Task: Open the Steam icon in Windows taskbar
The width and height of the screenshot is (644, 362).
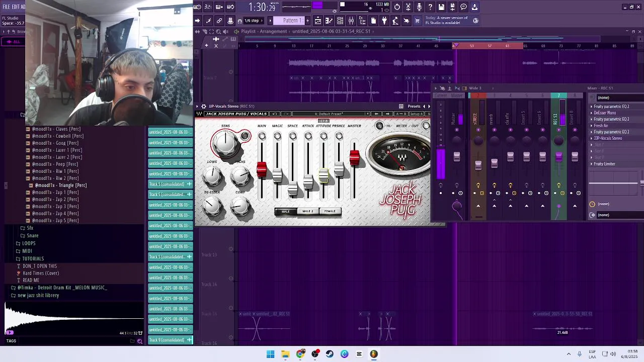Action: click(330, 354)
